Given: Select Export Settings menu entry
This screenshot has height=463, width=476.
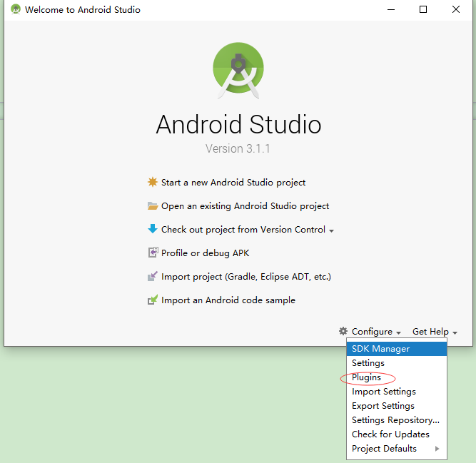Looking at the screenshot, I should tap(397, 406).
